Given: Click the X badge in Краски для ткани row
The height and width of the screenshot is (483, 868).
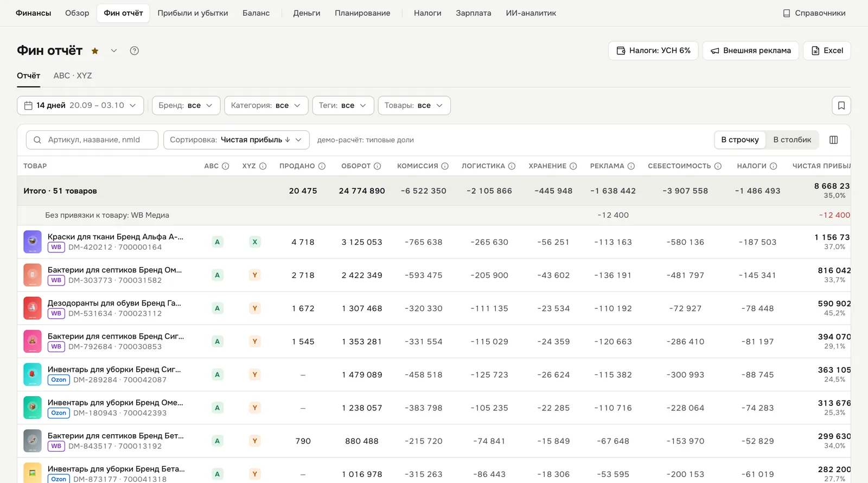Looking at the screenshot, I should [255, 242].
